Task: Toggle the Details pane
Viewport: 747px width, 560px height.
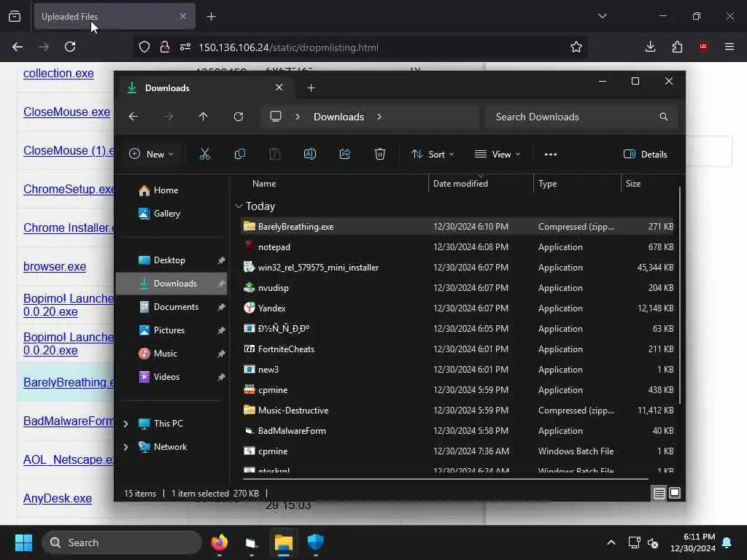Action: (x=646, y=155)
